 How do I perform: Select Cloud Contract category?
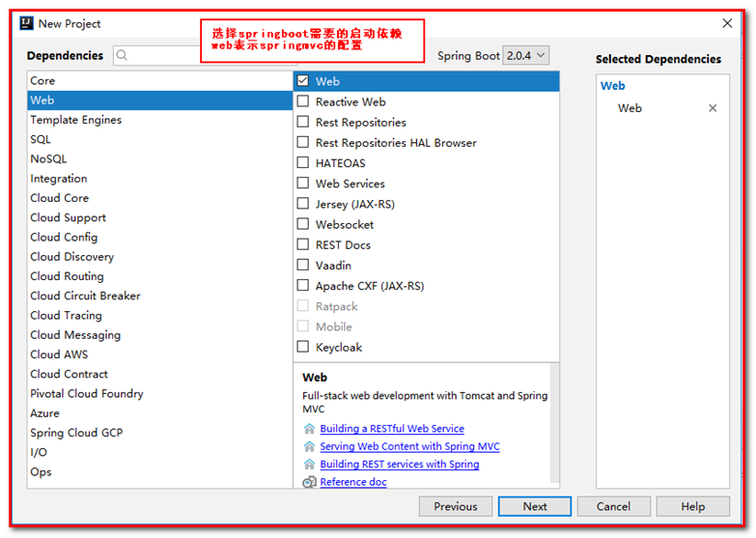tap(160, 374)
